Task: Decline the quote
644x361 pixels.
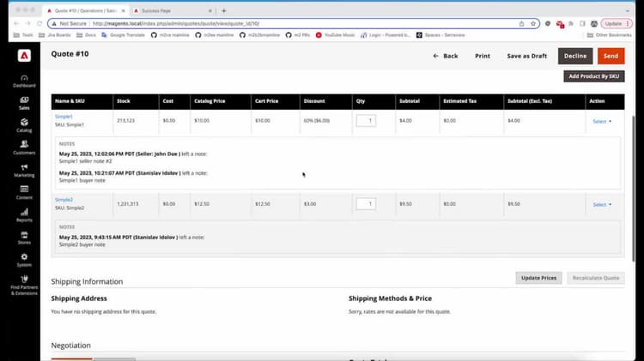Action: (x=575, y=56)
